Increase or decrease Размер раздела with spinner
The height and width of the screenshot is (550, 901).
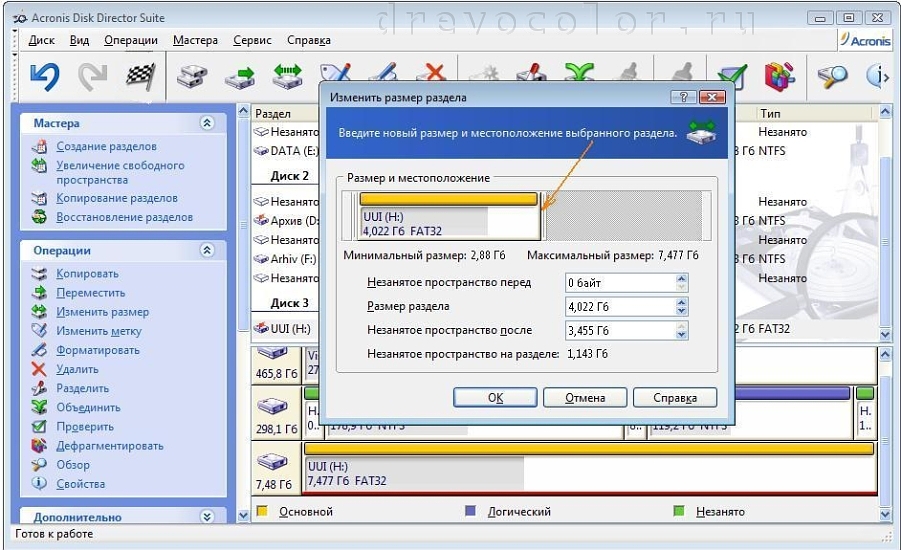[x=681, y=306]
